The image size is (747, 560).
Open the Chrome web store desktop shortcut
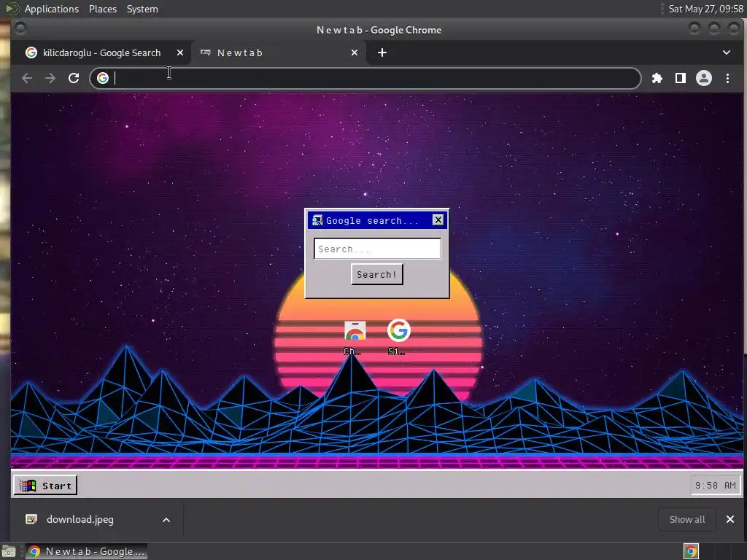coord(355,338)
